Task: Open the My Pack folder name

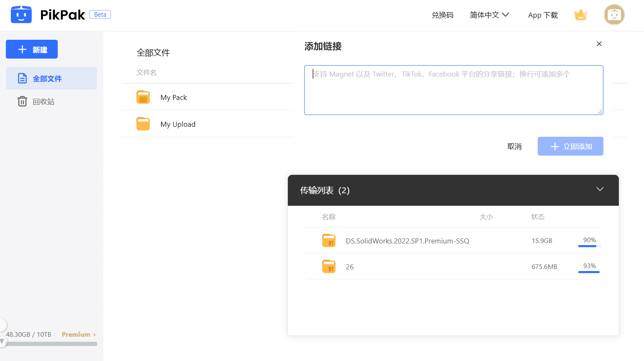Action: [x=174, y=97]
